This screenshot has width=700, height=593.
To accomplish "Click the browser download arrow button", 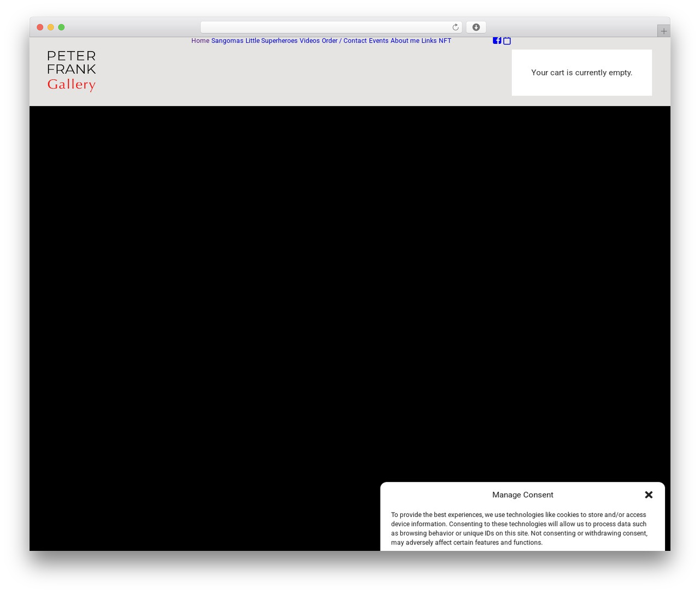I will [476, 27].
